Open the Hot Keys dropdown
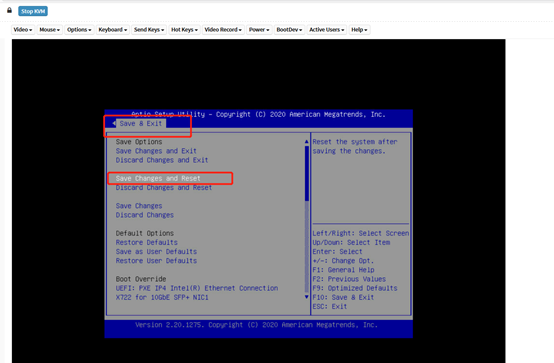This screenshot has height=363, width=554. [x=184, y=30]
